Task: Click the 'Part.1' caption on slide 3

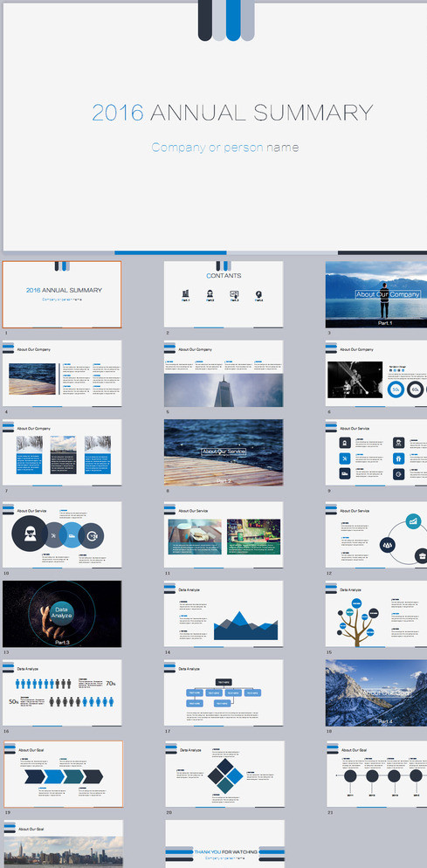Action: [385, 322]
